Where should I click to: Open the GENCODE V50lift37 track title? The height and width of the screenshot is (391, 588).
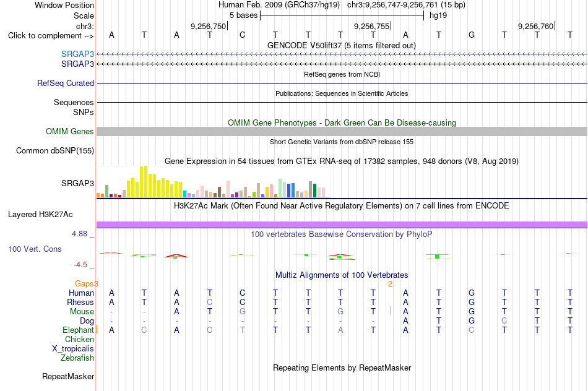coord(341,45)
